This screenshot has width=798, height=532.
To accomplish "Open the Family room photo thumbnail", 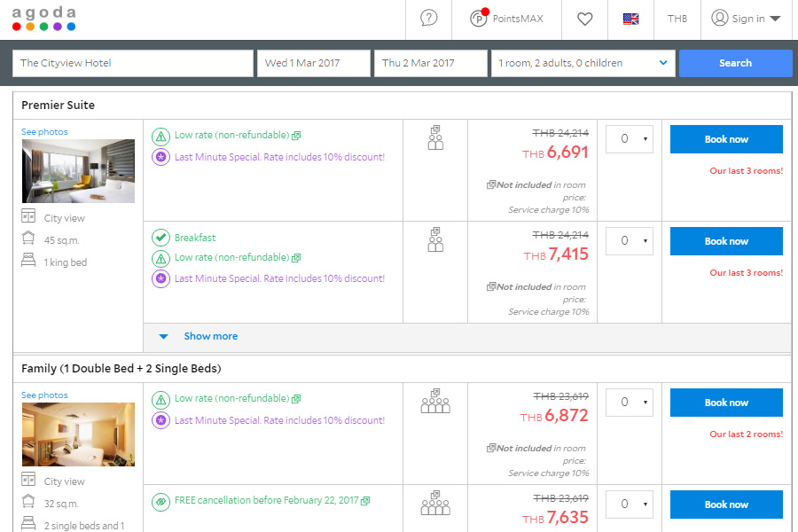I will click(78, 434).
